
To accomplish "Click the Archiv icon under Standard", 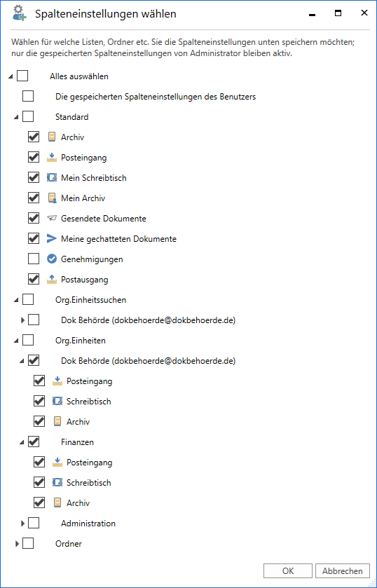I will [52, 137].
